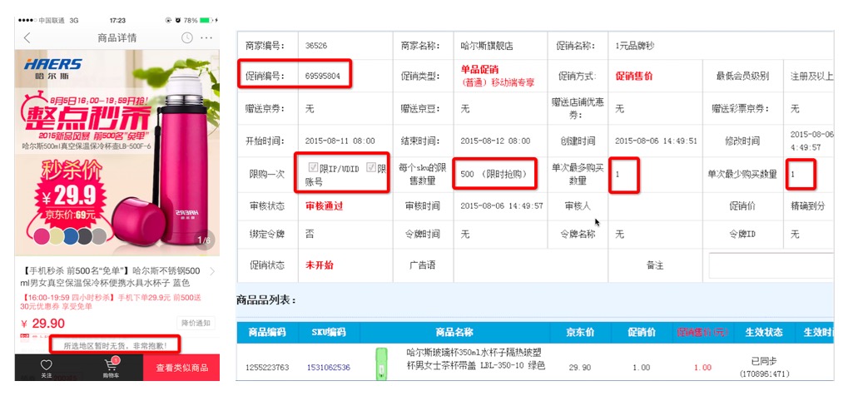Open the clock history icon in the mobile header
This screenshot has width=868, height=396.
(x=187, y=37)
